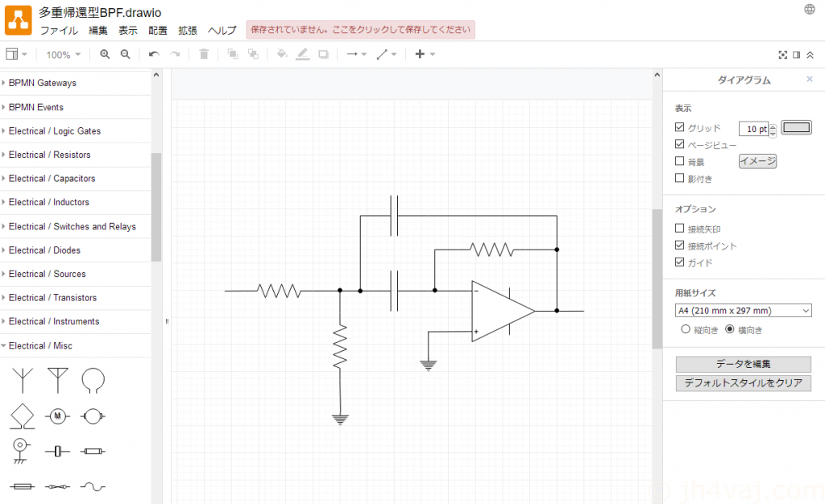Expand Electrical / Capacitors library

pos(75,178)
